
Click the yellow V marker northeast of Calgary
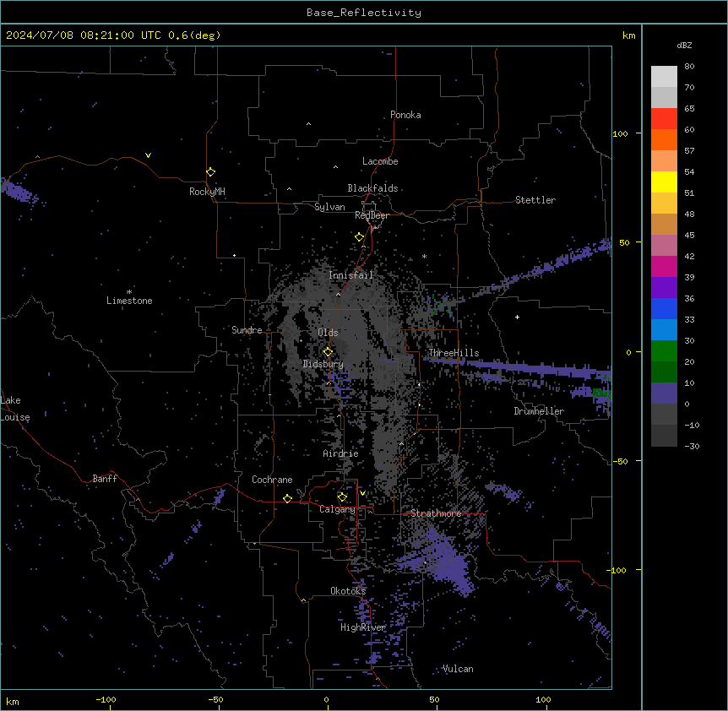point(362,493)
